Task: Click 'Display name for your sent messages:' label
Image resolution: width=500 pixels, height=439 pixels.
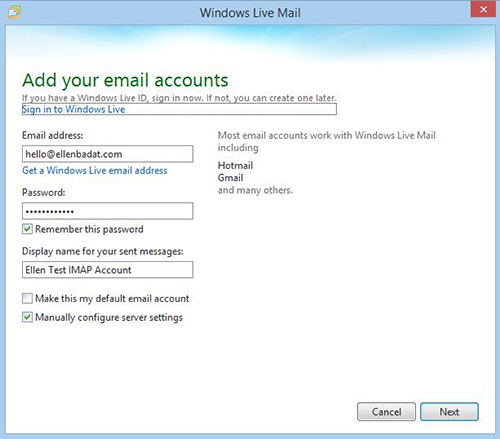Action: [x=103, y=251]
